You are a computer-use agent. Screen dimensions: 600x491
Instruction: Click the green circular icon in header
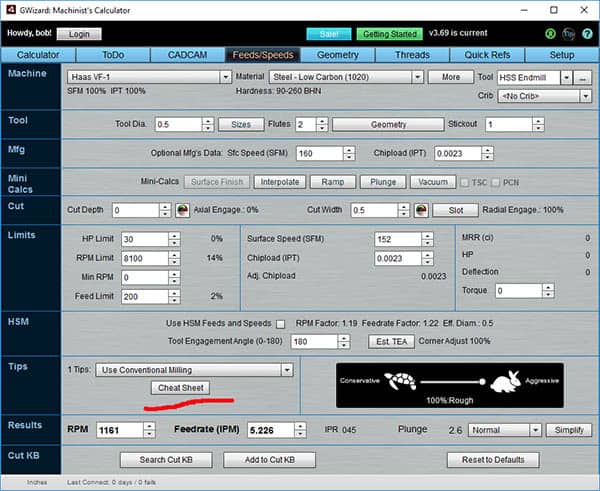tap(550, 34)
